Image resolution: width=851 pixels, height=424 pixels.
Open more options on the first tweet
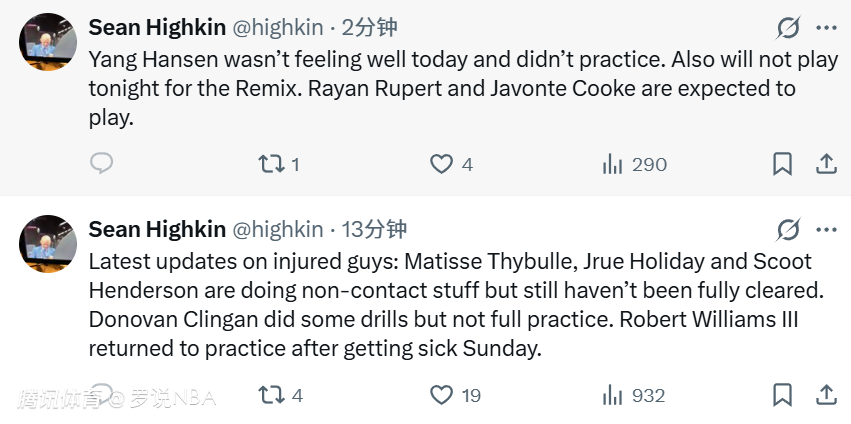(x=826, y=27)
